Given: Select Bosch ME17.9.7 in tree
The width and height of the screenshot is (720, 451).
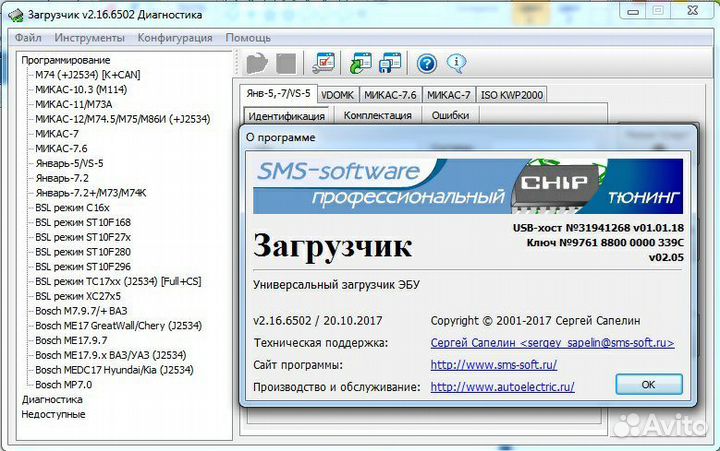Looking at the screenshot, I should [x=71, y=340].
